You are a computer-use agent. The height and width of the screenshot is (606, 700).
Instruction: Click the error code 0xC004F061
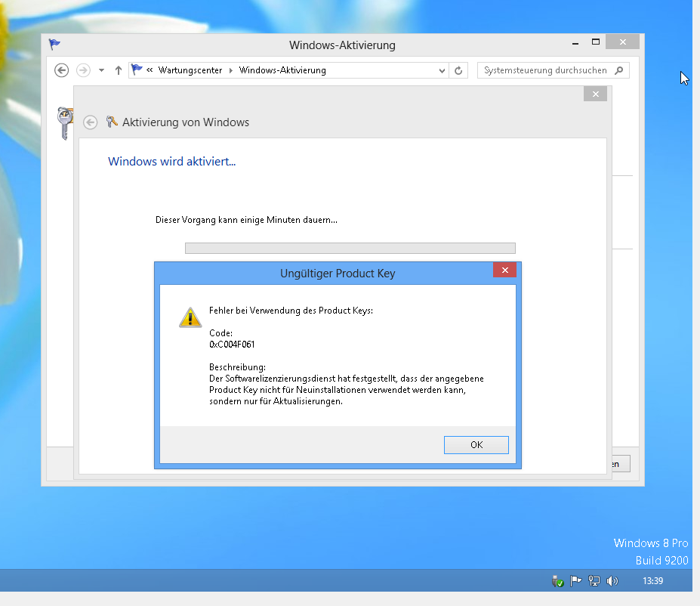[x=232, y=345]
